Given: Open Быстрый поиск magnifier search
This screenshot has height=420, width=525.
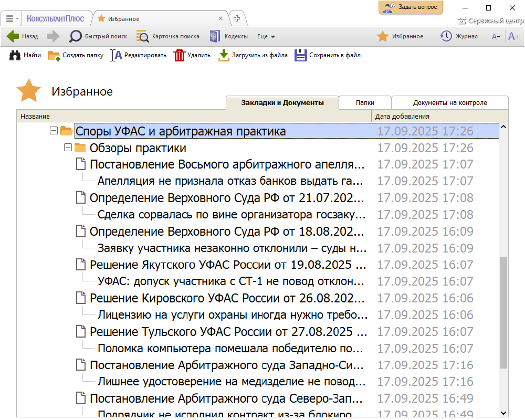Looking at the screenshot, I should pyautogui.click(x=76, y=36).
